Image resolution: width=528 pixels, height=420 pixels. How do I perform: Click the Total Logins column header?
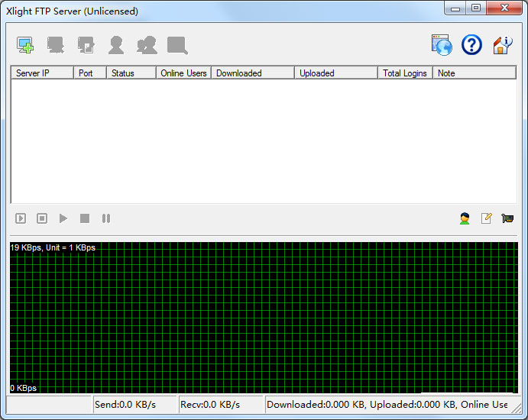click(404, 73)
